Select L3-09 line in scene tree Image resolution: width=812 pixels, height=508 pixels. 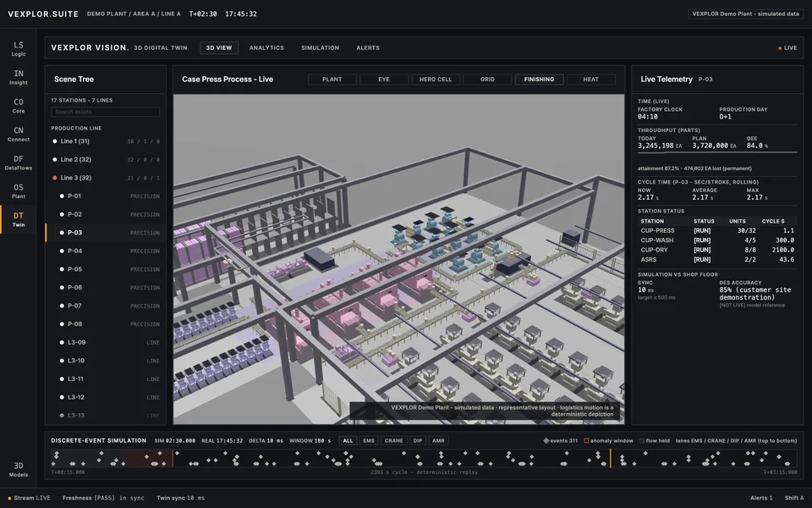pos(106,342)
